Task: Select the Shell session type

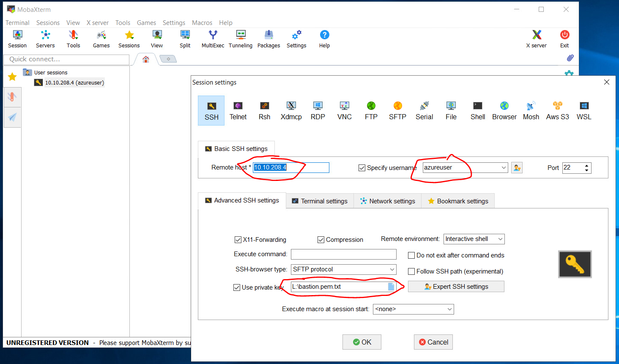Action: coord(477,111)
